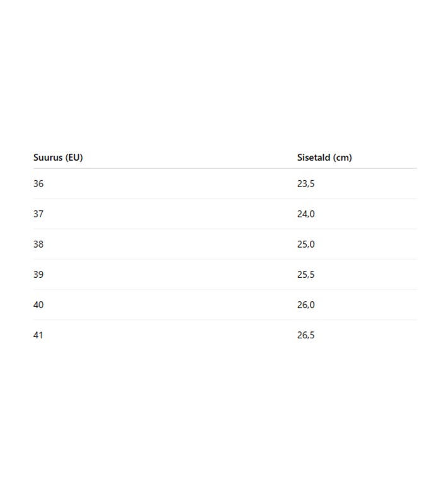Click the (EU) text in header

point(74,157)
